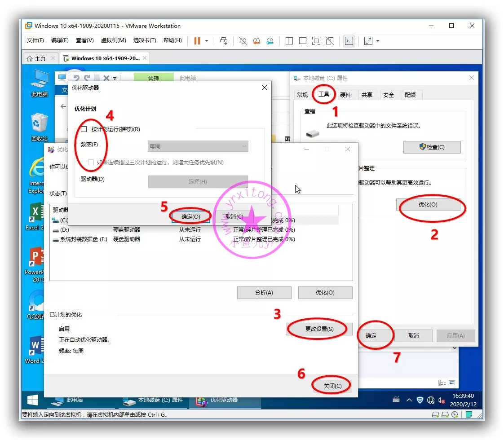Viewport: 504px width, 440px height.
Task: Click the 更改设置(S) button
Action: coord(319,329)
